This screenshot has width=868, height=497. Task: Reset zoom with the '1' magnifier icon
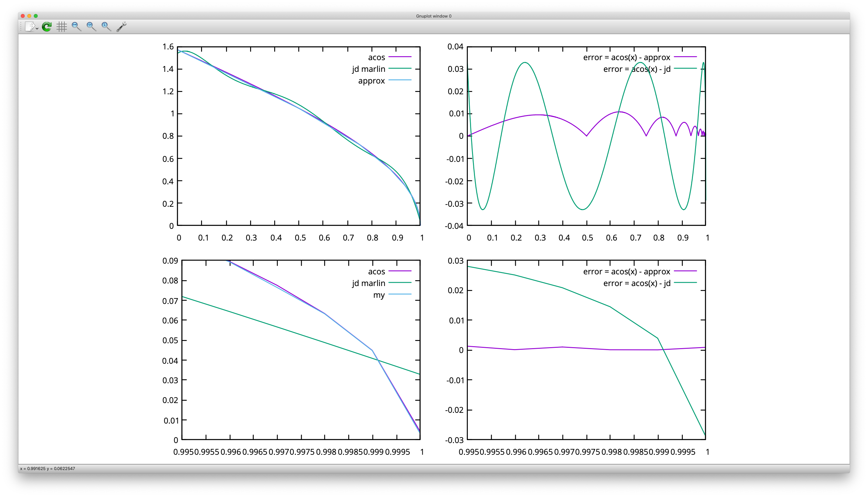[106, 26]
